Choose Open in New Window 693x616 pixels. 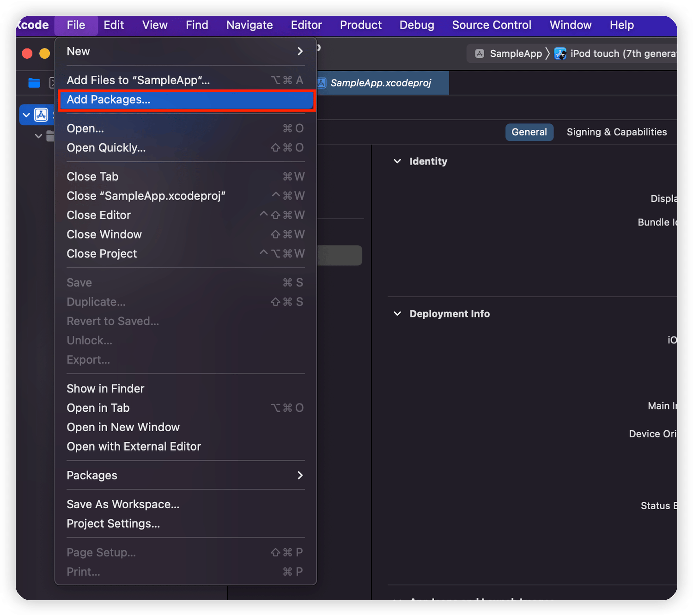pyautogui.click(x=186, y=427)
